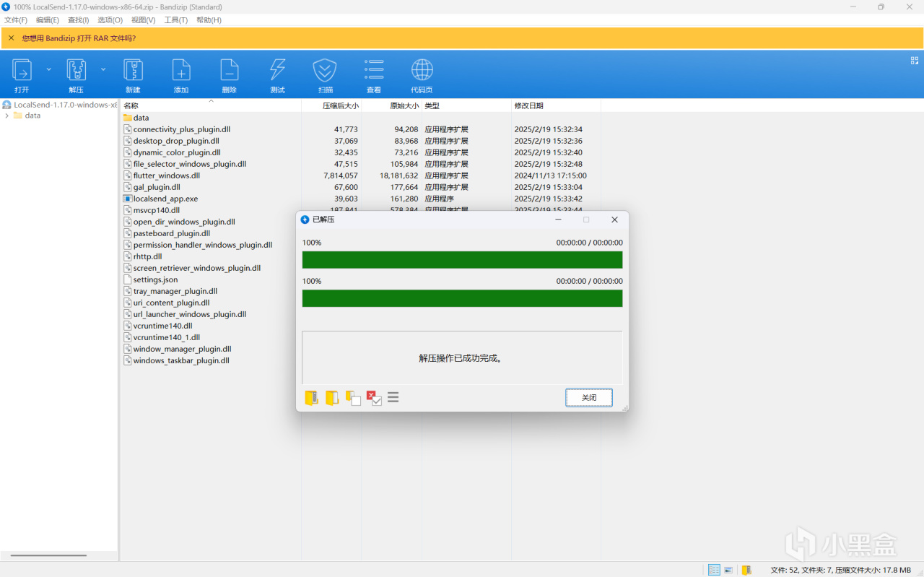Click the 解压 (Extract) toolbar icon
The image size is (924, 577).
click(x=77, y=70)
